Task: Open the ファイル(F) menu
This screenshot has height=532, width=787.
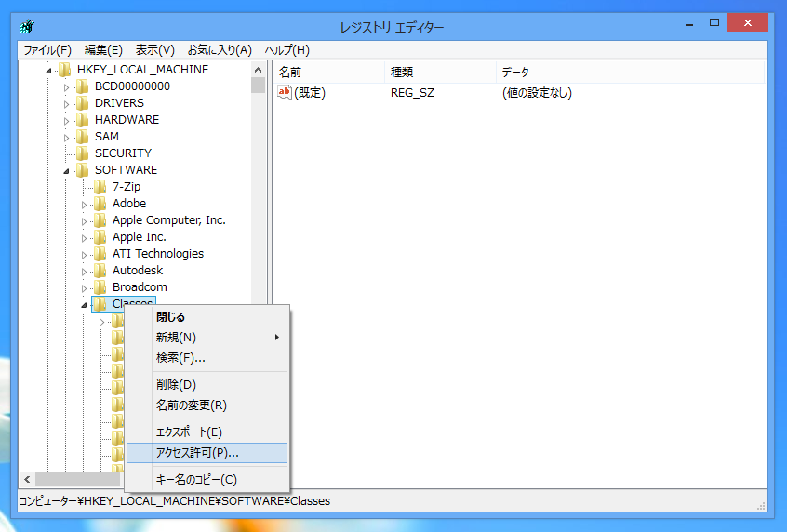Action: pos(47,50)
